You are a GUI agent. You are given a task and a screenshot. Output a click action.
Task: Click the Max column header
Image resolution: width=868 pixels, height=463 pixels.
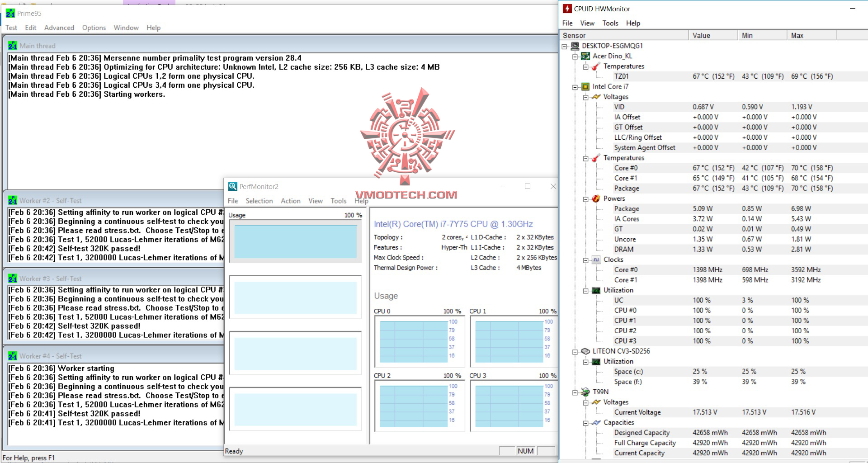click(x=811, y=35)
